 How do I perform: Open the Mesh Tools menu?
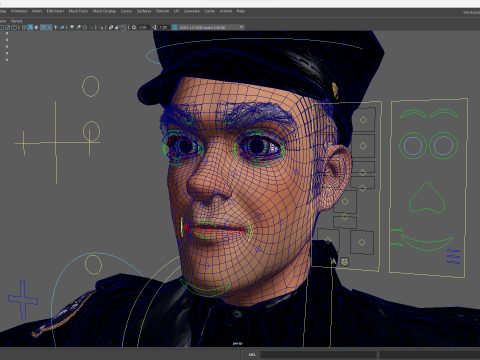click(78, 11)
